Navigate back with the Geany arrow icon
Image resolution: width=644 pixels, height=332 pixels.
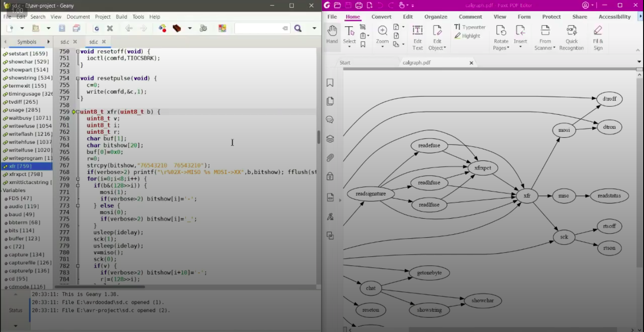(x=129, y=28)
